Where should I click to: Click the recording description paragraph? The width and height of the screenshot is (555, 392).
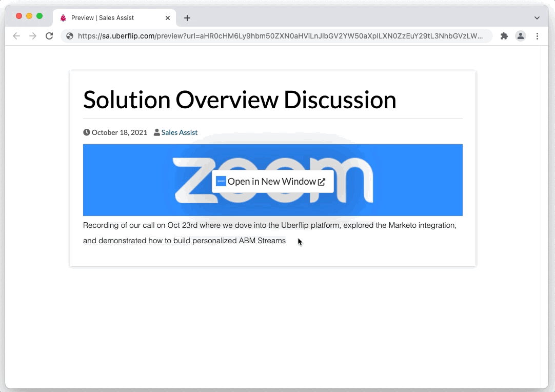(x=270, y=233)
